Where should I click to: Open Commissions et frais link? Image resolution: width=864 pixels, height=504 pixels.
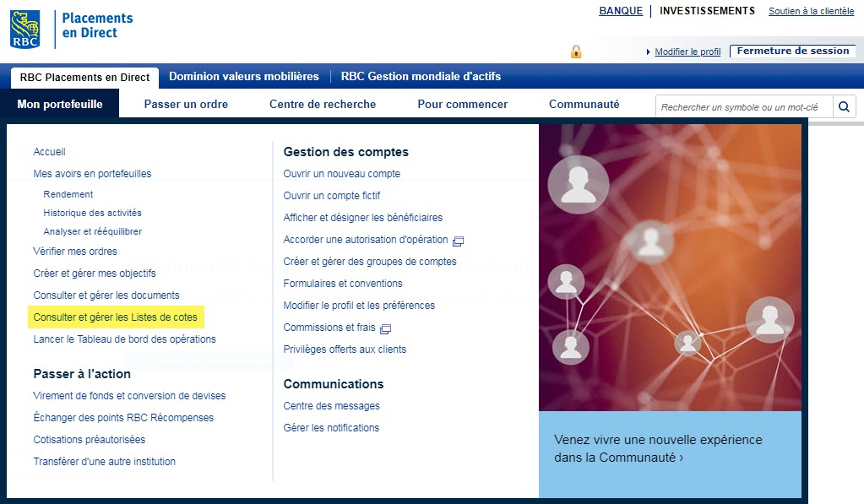coord(329,328)
